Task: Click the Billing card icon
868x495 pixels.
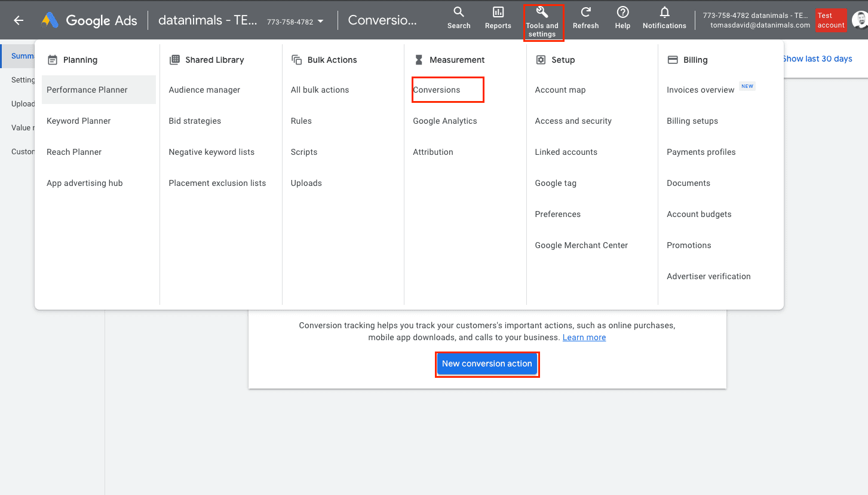Action: point(673,60)
